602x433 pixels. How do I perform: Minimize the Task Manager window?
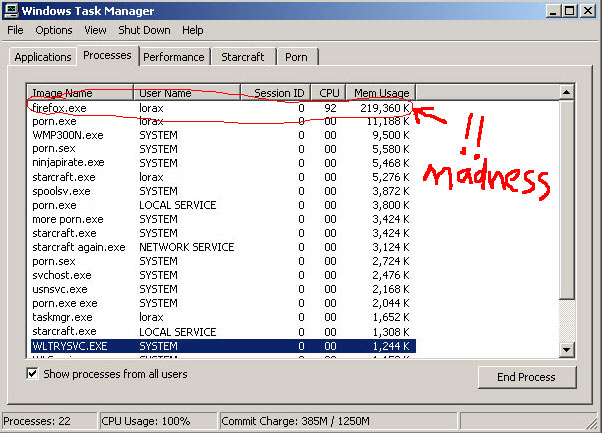[553, 11]
